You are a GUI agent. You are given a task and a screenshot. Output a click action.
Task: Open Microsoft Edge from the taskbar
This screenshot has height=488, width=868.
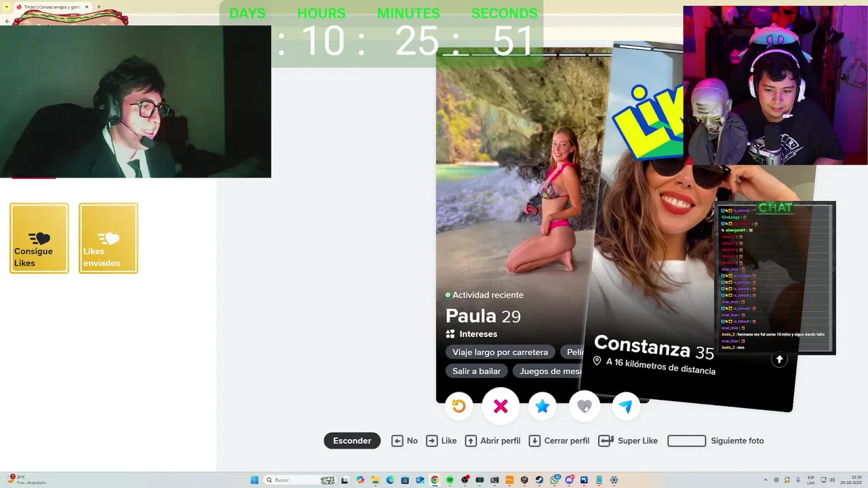point(390,480)
